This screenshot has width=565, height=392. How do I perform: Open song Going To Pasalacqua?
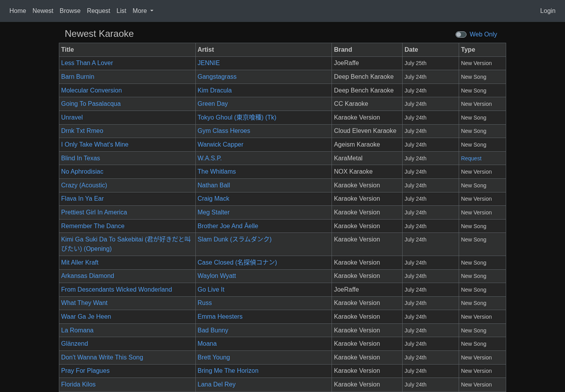(91, 104)
